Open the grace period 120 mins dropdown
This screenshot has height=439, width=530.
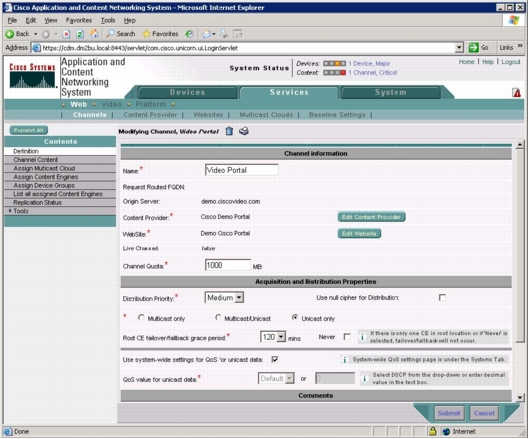pyautogui.click(x=273, y=337)
